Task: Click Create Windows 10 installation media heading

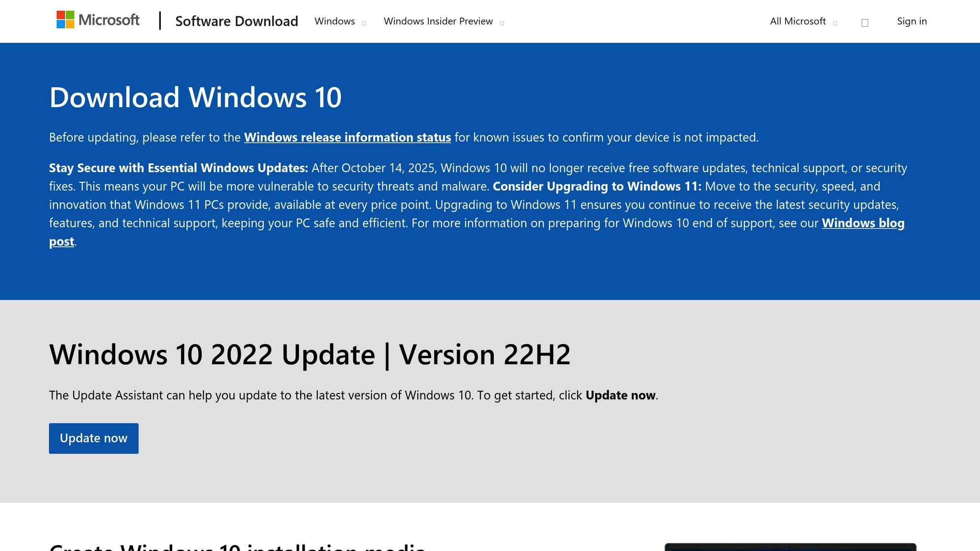Action: (x=237, y=547)
